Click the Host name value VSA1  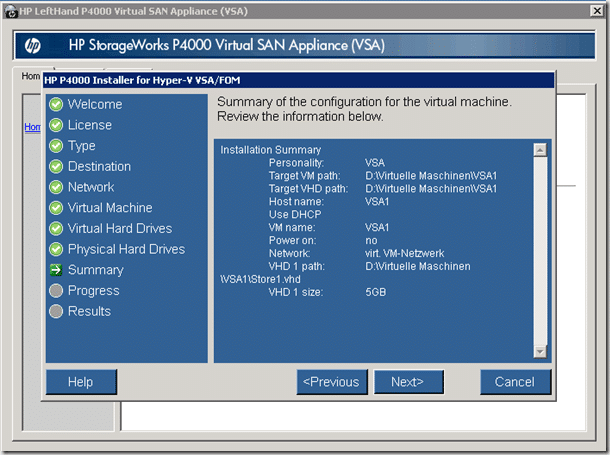pyautogui.click(x=377, y=201)
